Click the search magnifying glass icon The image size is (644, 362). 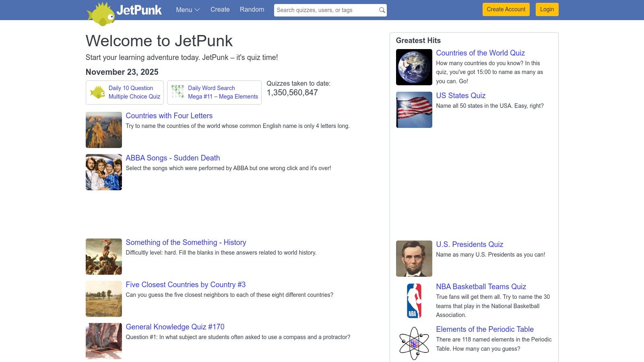(381, 10)
